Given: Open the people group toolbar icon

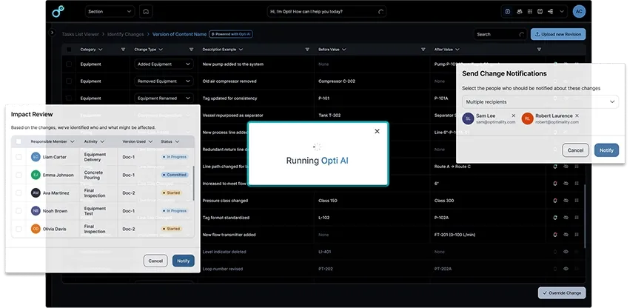Looking at the screenshot, I should coord(520,12).
